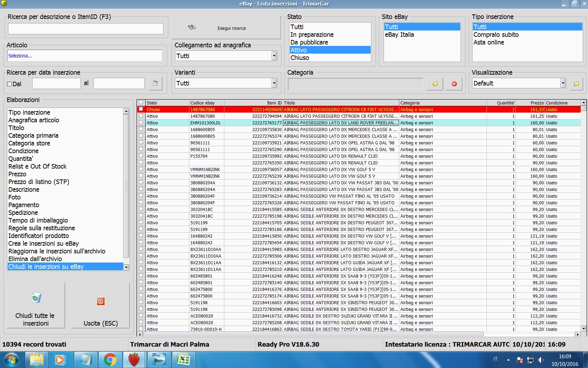Click the Uscita (ESC) button

[x=101, y=306]
